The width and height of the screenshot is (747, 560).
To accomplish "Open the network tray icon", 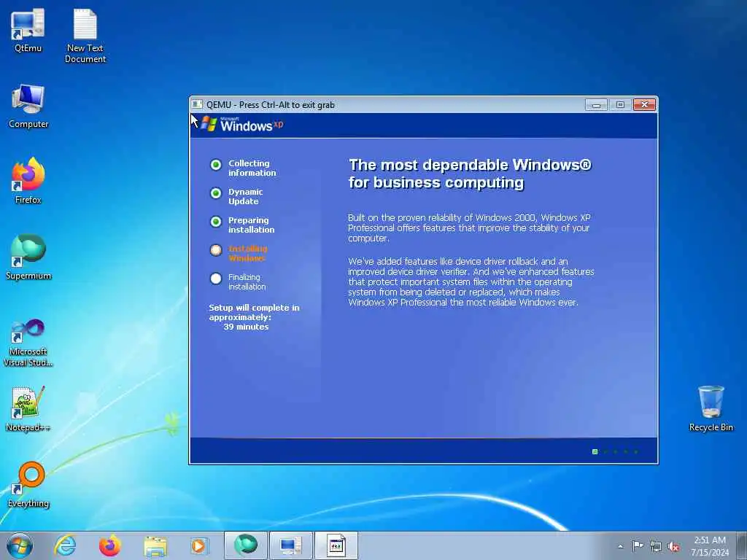I will [656, 546].
